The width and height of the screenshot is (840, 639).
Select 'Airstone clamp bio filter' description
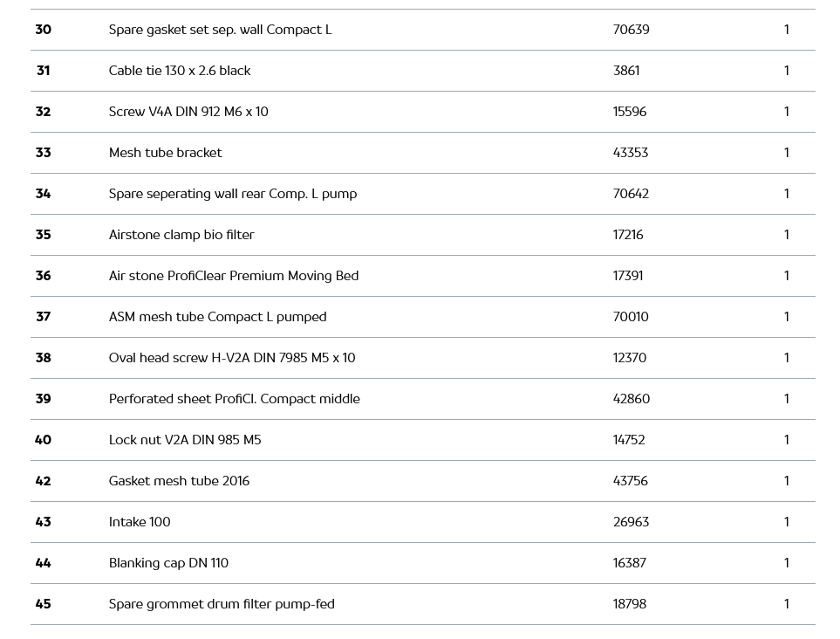point(181,235)
